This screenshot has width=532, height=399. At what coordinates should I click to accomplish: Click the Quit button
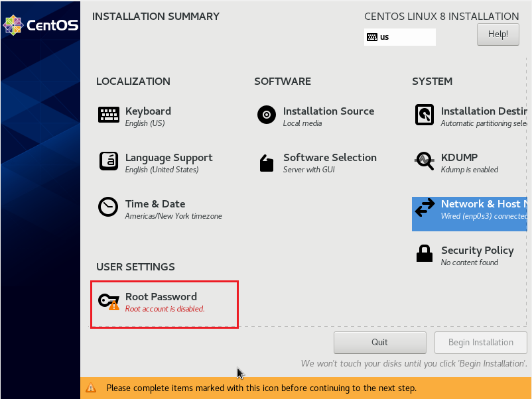(379, 343)
